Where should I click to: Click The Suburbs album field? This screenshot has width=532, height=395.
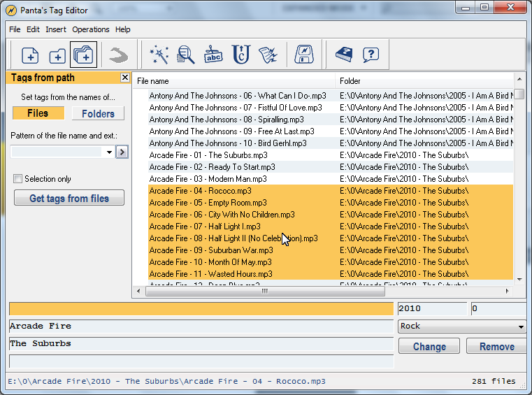pyautogui.click(x=201, y=344)
